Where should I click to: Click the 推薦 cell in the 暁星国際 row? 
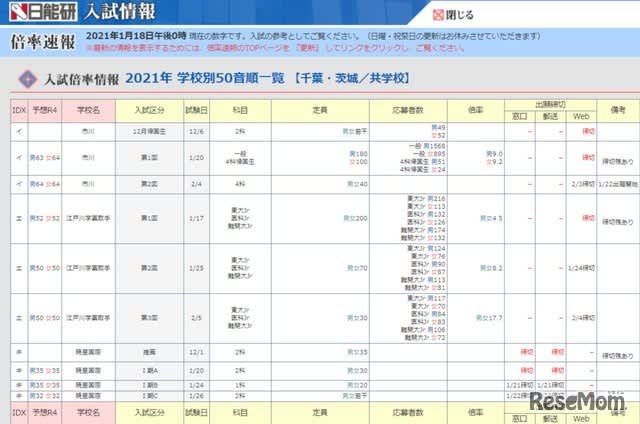pos(149,352)
